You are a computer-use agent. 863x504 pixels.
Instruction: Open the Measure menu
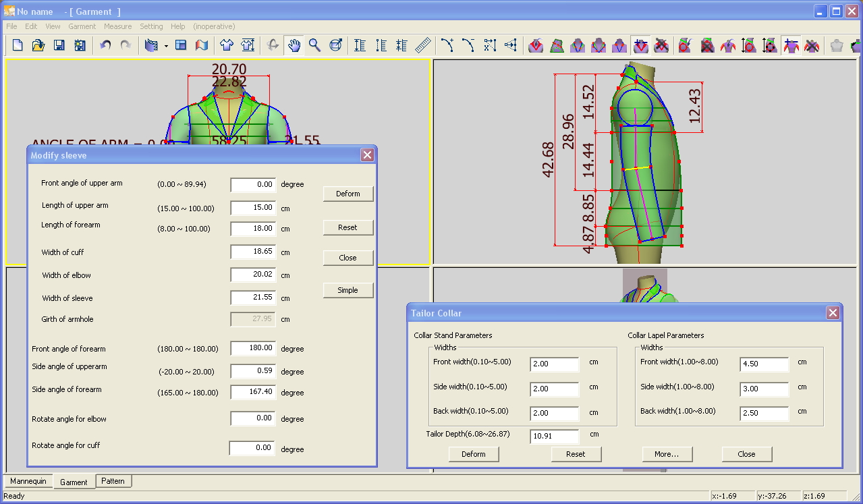click(x=117, y=26)
